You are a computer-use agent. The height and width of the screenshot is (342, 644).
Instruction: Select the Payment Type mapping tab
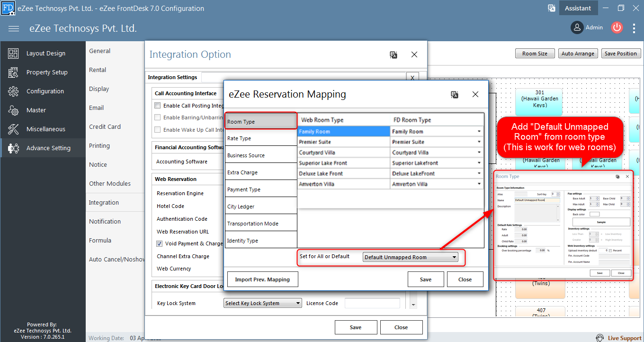pyautogui.click(x=261, y=189)
